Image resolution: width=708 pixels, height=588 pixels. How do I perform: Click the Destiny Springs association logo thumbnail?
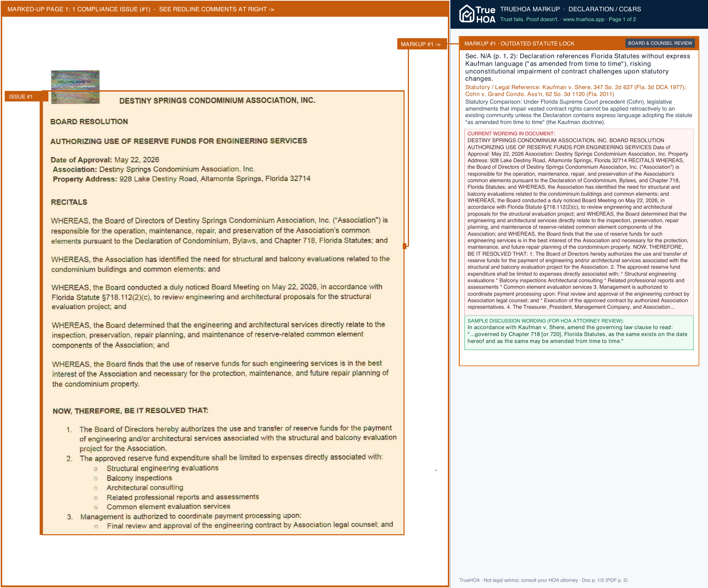75,87
